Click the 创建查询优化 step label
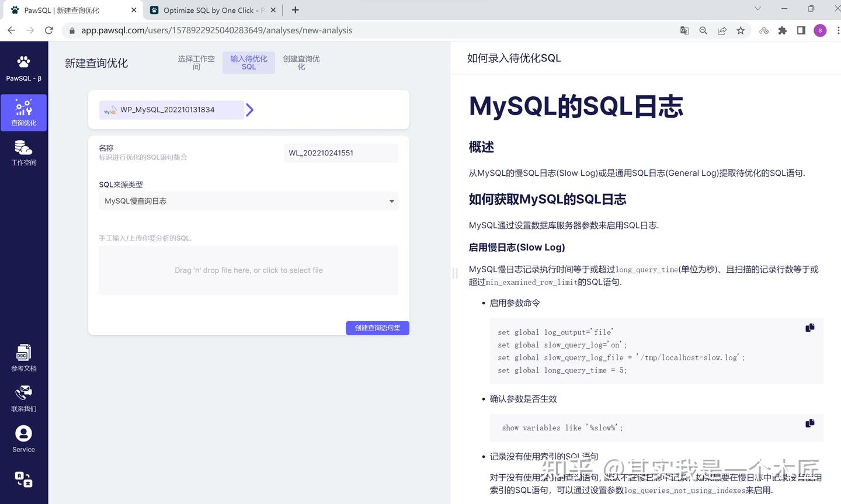This screenshot has height=504, width=841. 301,62
